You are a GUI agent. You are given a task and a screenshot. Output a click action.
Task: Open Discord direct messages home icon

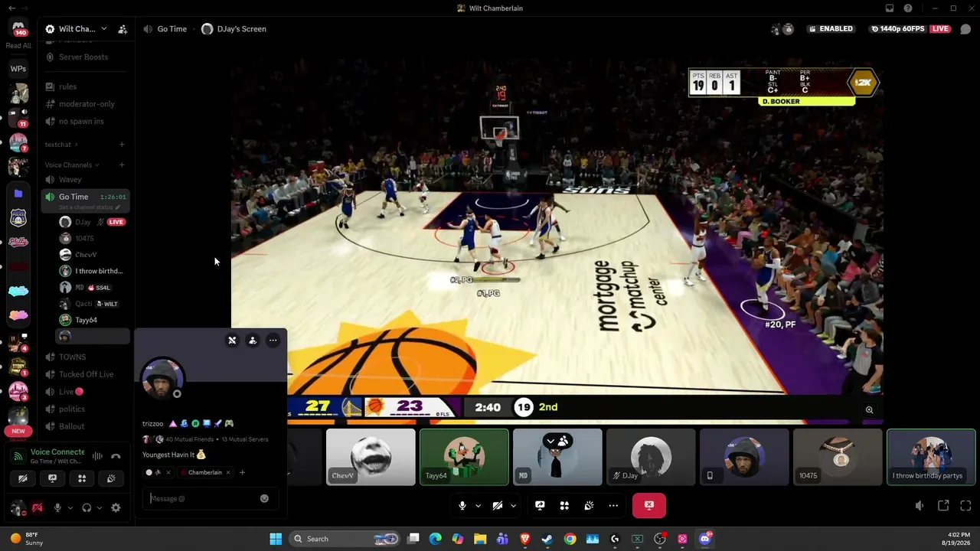coord(18,29)
